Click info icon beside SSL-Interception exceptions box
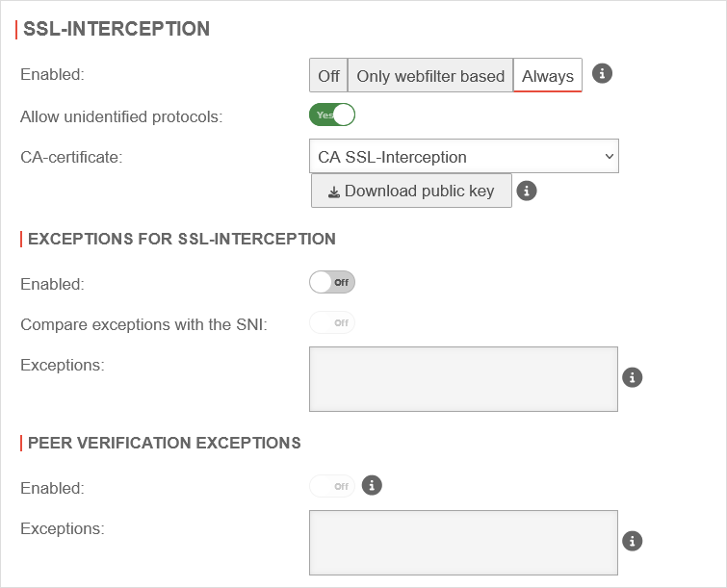727x588 pixels. (632, 377)
